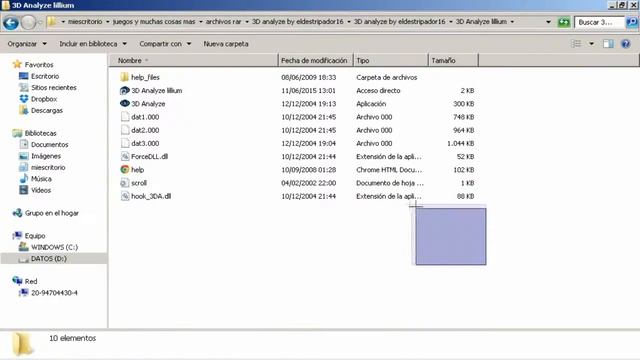Go back with the Back arrow

pyautogui.click(x=11, y=22)
